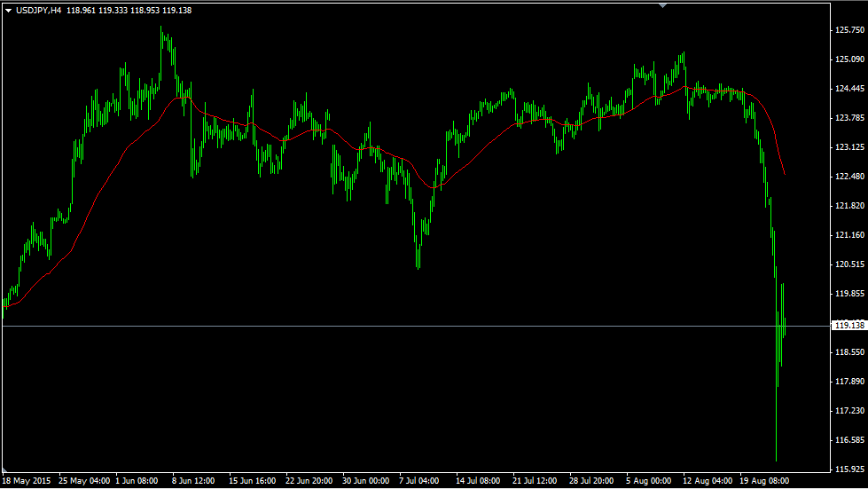Click the 19 Aug 08:00 time label

[764, 481]
